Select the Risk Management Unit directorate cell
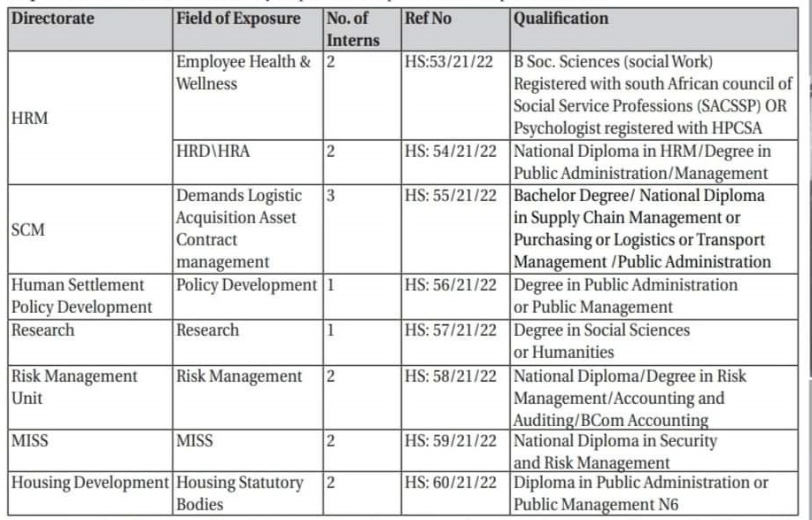 pyautogui.click(x=74, y=387)
